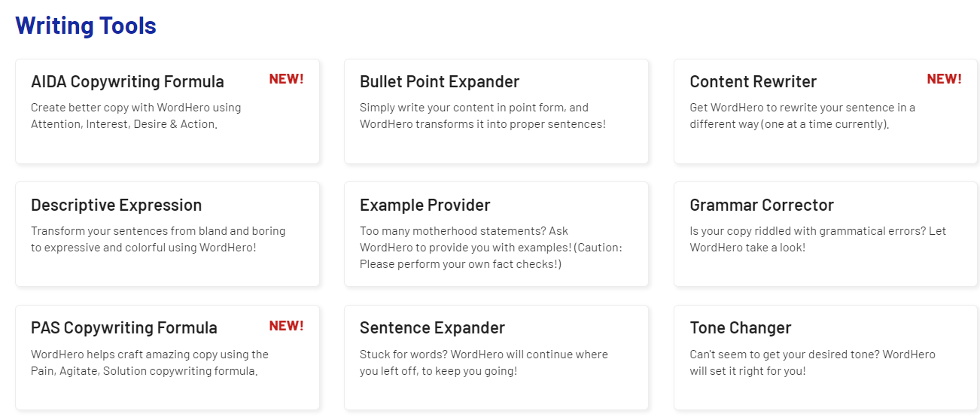Open the Content Rewriter tool

pyautogui.click(x=753, y=82)
